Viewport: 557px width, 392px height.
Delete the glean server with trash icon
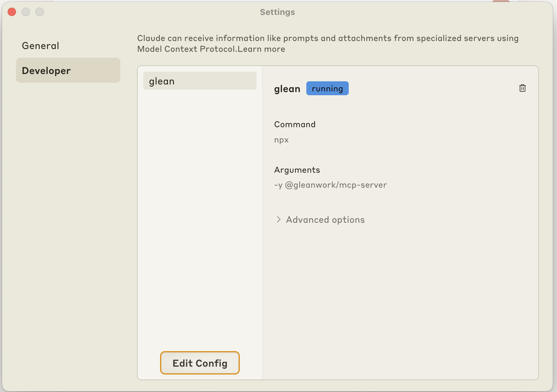522,88
